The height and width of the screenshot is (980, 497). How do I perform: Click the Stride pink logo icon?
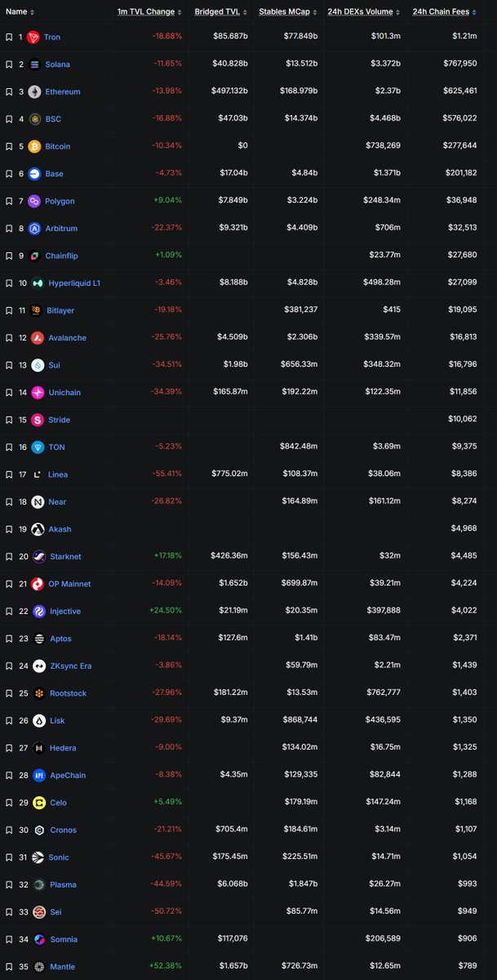[38, 420]
